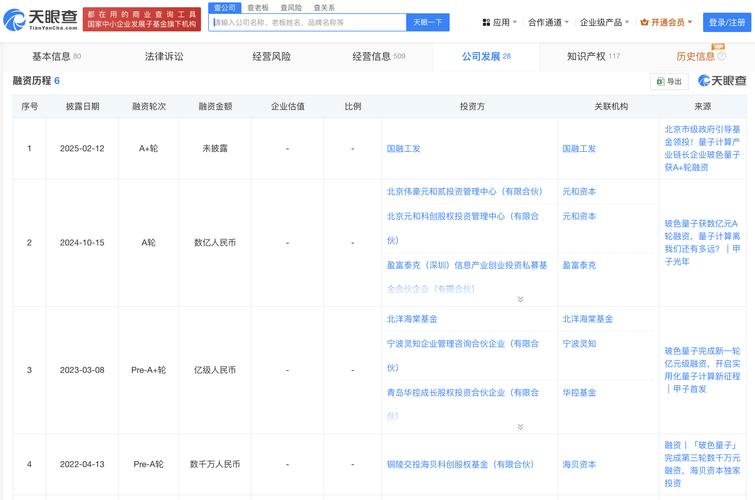
Task: Open the 法律诉讼 tab
Action: coord(164,56)
